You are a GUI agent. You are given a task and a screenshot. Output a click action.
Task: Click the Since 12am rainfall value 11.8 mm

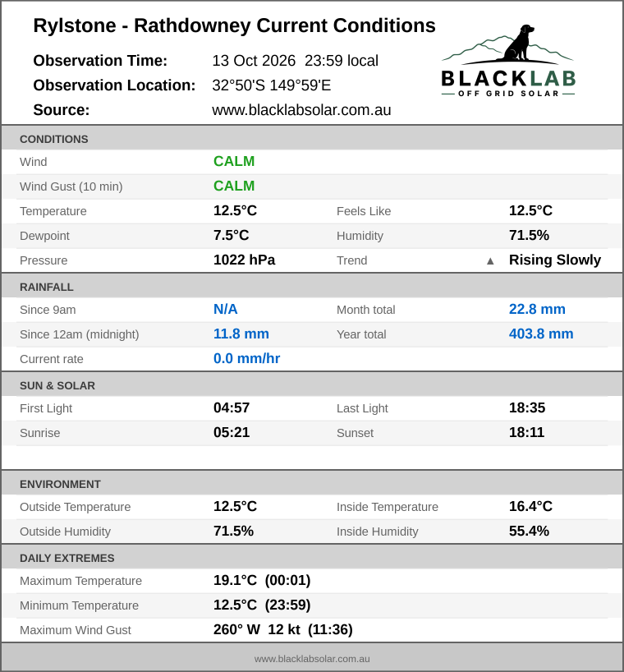point(241,334)
